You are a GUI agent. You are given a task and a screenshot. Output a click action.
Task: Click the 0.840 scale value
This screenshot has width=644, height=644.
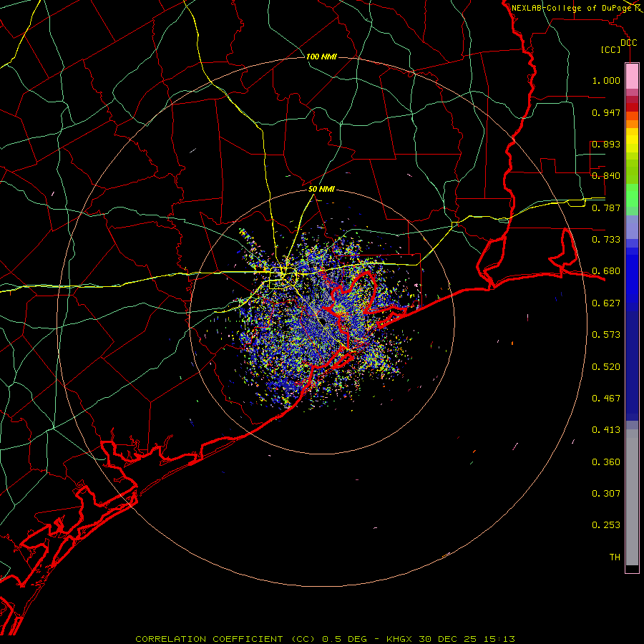tap(606, 176)
